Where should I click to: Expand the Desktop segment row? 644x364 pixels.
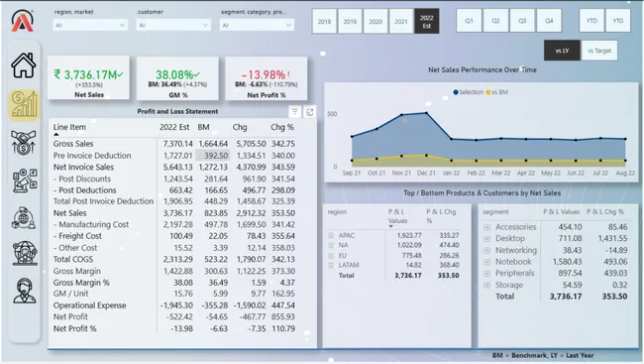tap(487, 239)
